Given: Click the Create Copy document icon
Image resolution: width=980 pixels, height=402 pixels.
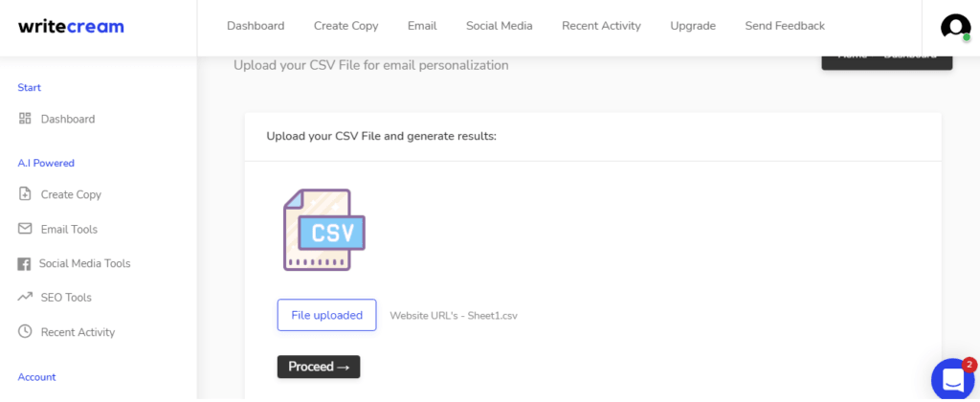Looking at the screenshot, I should click(x=25, y=193).
